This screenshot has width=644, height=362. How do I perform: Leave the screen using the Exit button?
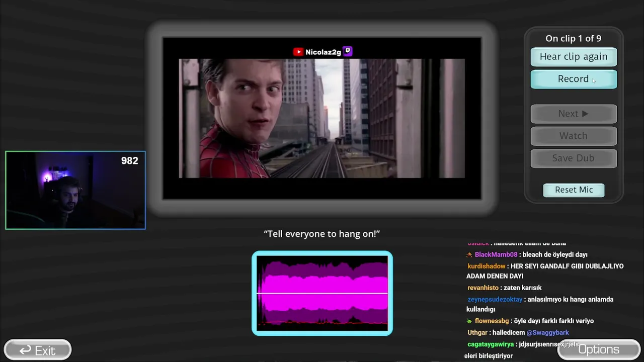coord(38,350)
